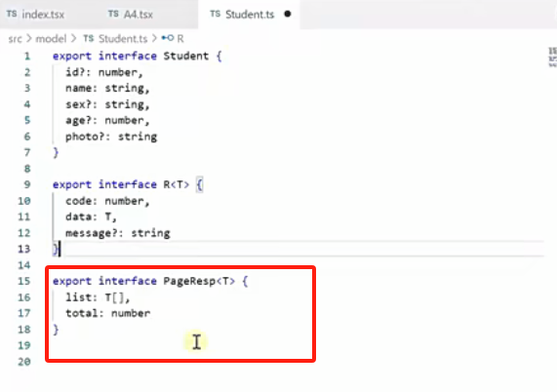The width and height of the screenshot is (557, 392).
Task: Click 'photo?: string' on line 6
Action: (x=111, y=137)
